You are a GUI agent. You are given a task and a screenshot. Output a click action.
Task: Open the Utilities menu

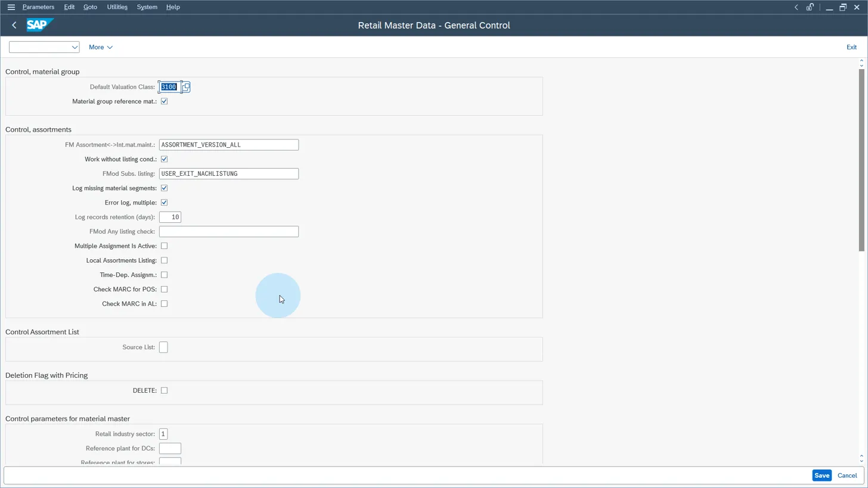(x=117, y=7)
